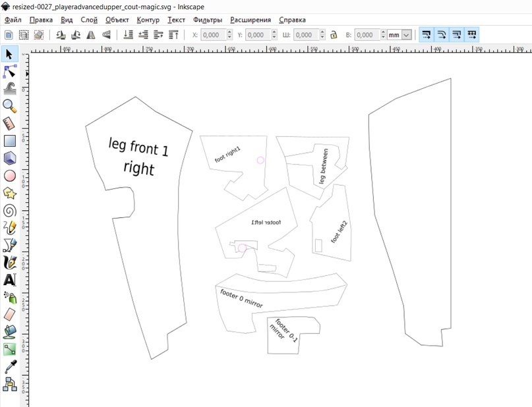Select the Node editing tool
The height and width of the screenshot is (407, 532).
[9, 72]
